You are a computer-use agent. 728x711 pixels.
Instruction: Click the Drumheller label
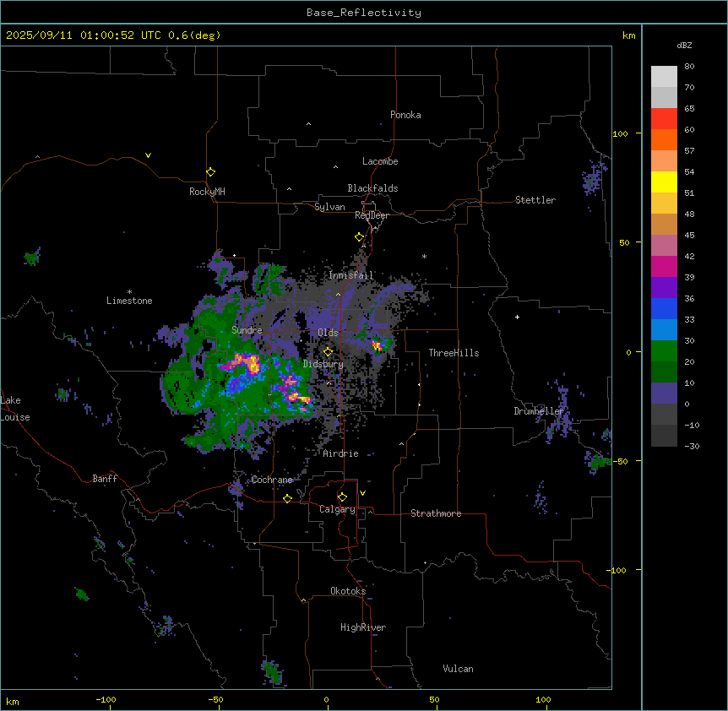pyautogui.click(x=539, y=411)
